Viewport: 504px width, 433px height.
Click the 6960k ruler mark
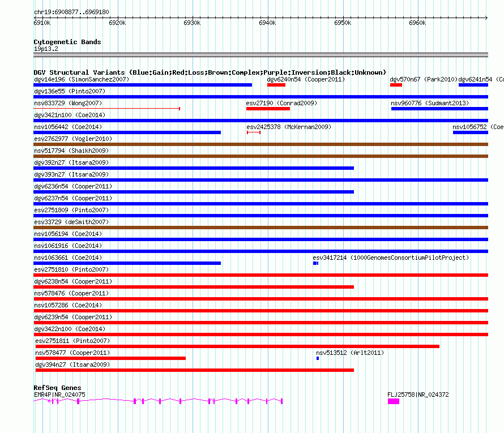coord(417,23)
